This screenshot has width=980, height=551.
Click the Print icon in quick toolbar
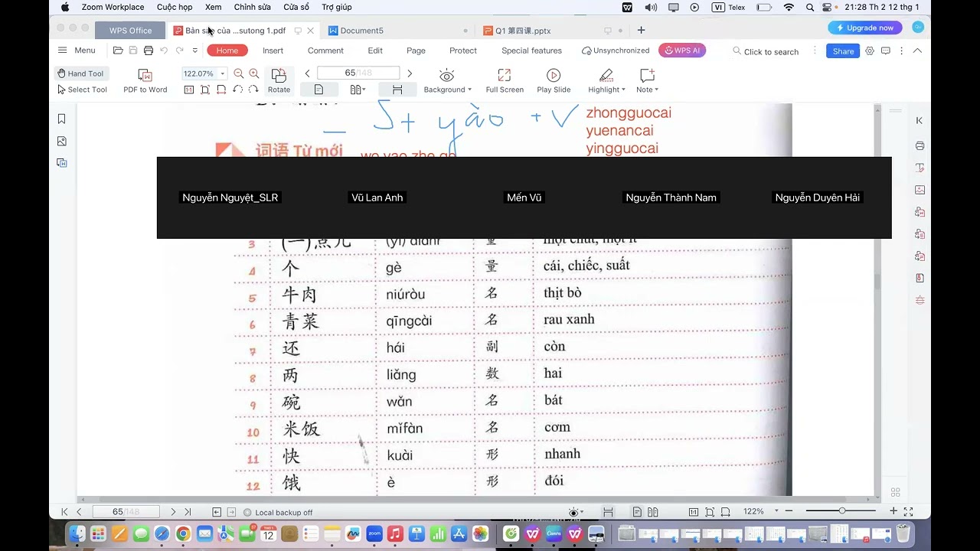tap(149, 51)
